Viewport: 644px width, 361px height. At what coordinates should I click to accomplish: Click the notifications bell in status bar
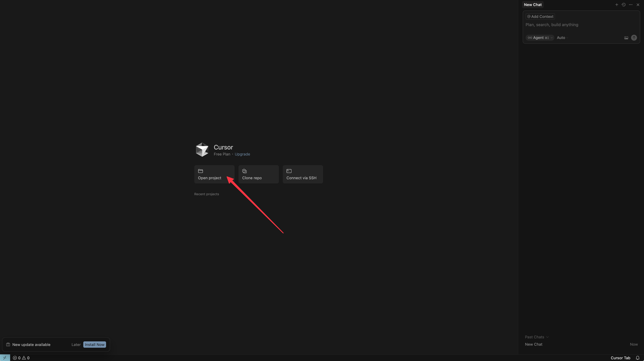[638, 358]
